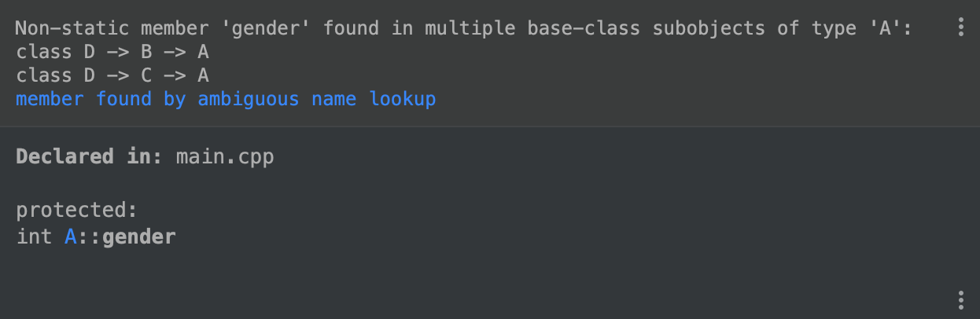Screen dimensions: 980x319
Task: Click the 'int' type keyword
Action: (34, 236)
